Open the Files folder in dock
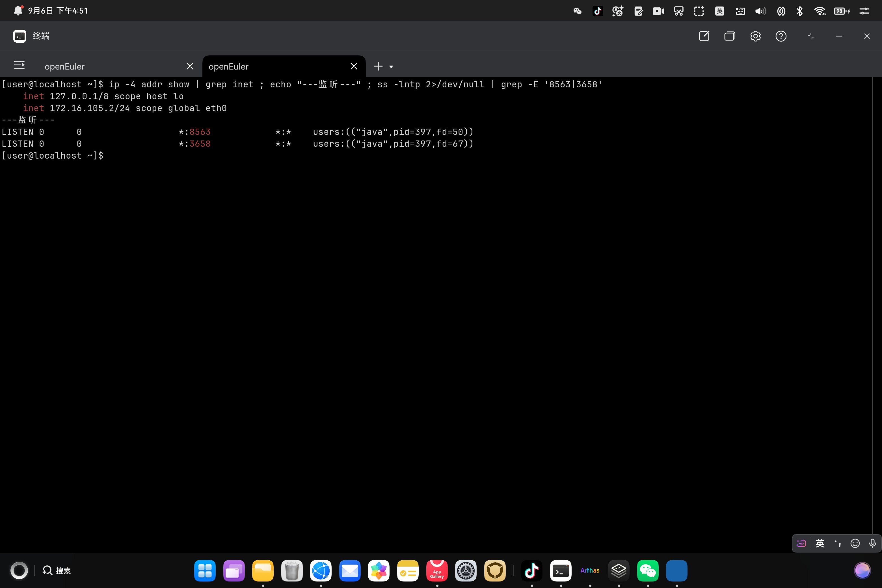 pos(263,570)
